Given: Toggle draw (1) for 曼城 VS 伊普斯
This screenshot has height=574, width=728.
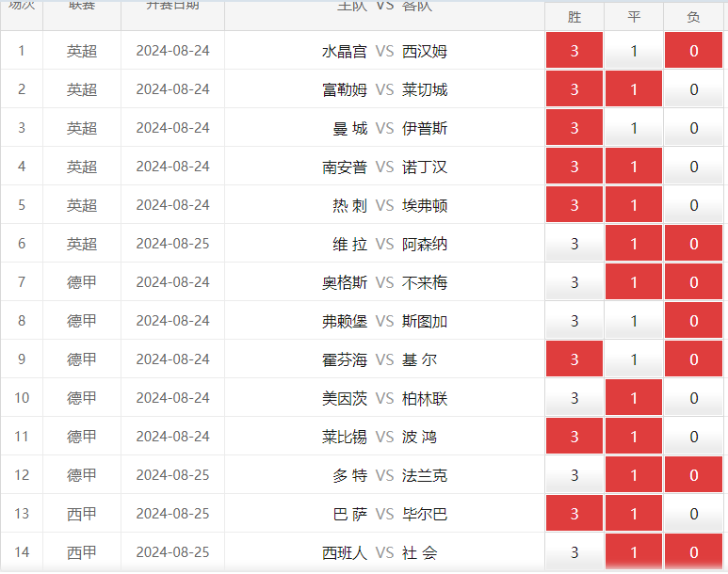Looking at the screenshot, I should (634, 127).
